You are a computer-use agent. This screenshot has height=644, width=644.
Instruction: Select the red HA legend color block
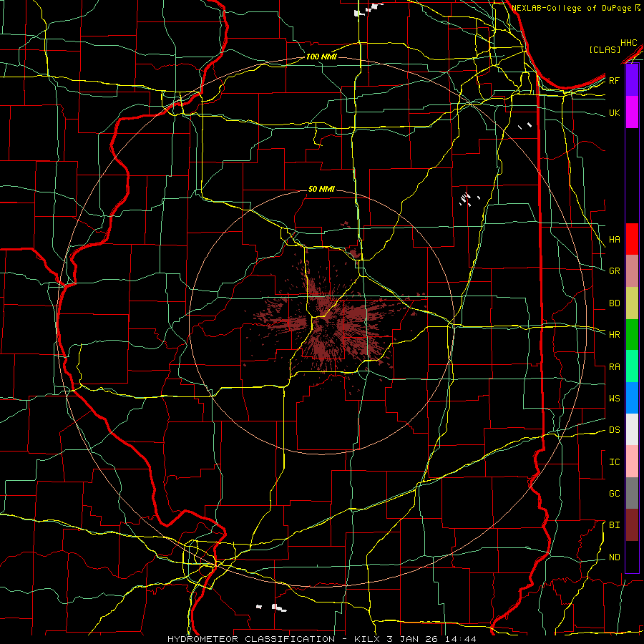632,239
